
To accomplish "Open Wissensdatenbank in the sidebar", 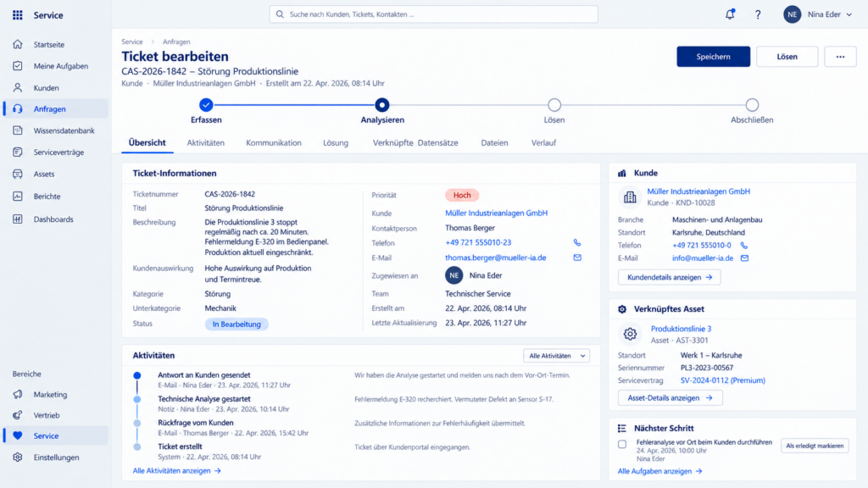I will (x=55, y=130).
